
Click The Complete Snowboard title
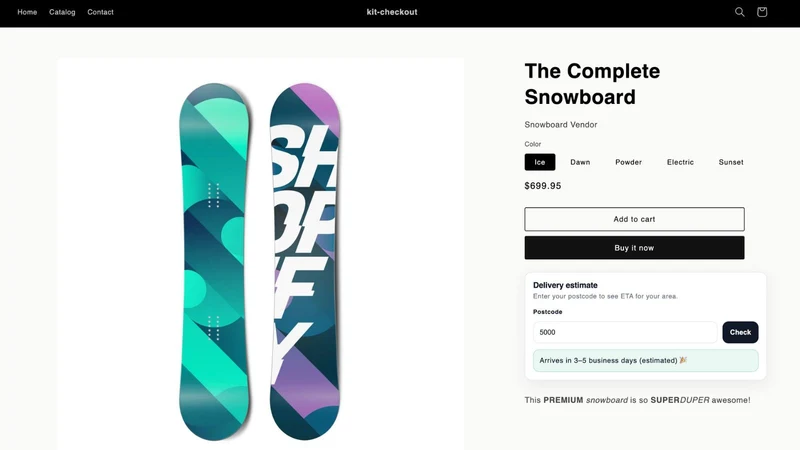pos(592,84)
